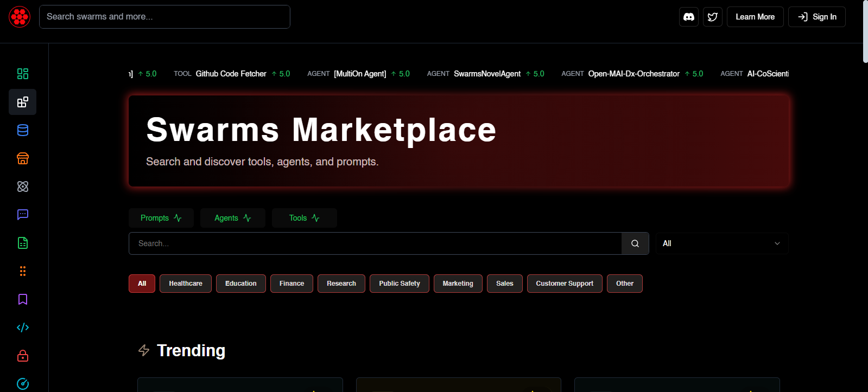Screen dimensions: 868x392
Task: Filter by Marketing category
Action: coord(458,284)
